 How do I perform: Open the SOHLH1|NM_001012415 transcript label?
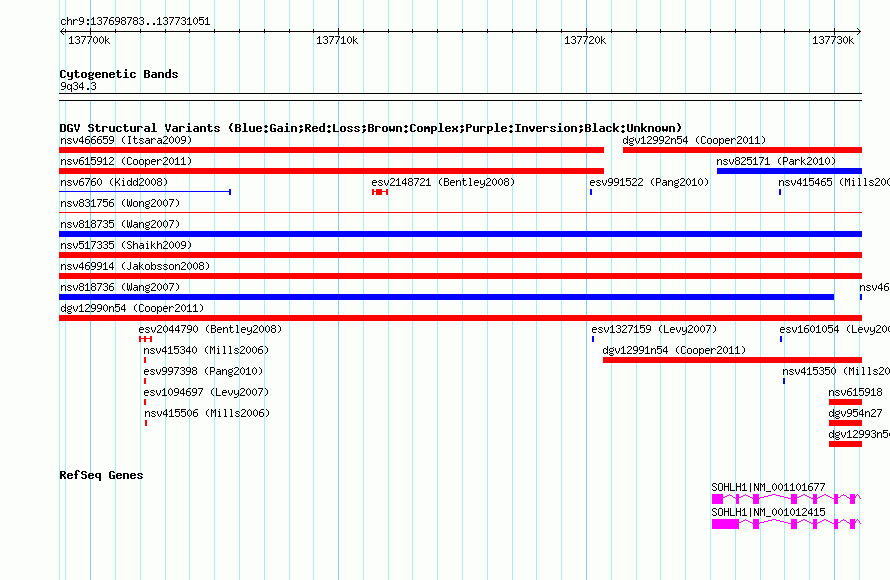coord(769,512)
